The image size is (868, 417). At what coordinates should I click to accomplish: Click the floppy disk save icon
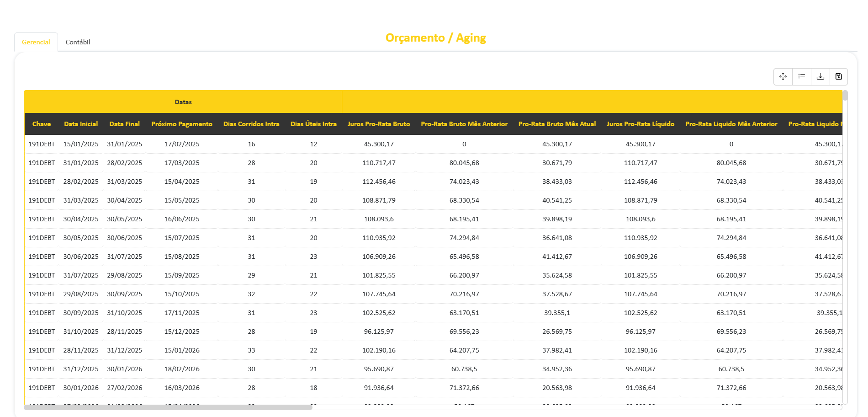tap(838, 76)
